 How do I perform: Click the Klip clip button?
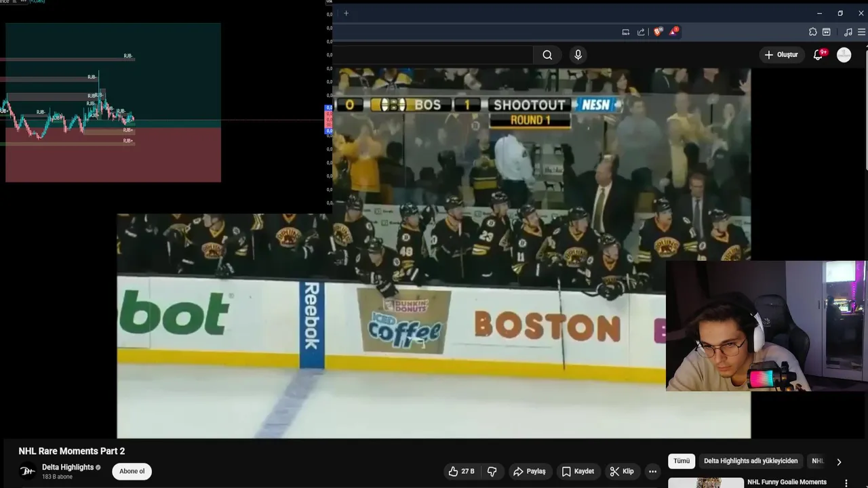[622, 471]
